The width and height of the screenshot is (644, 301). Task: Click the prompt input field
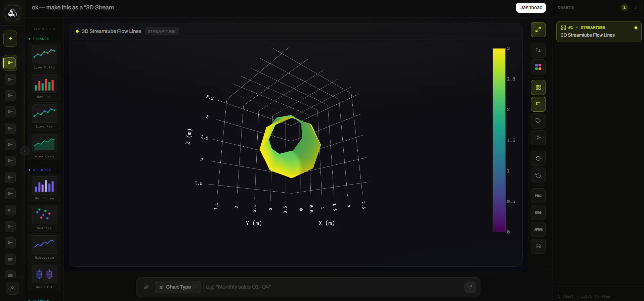[333, 287]
